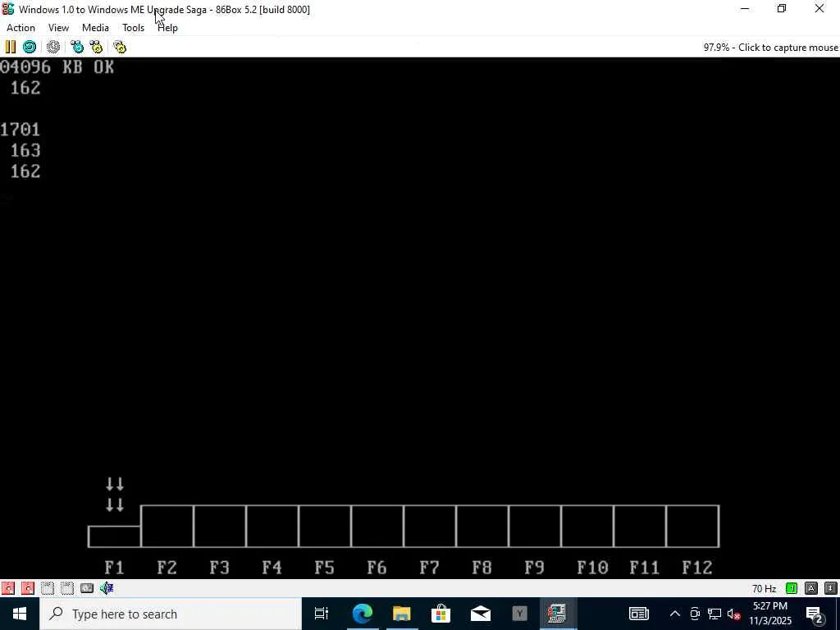Open the notification center icon
This screenshot has height=630, width=840.
[815, 614]
